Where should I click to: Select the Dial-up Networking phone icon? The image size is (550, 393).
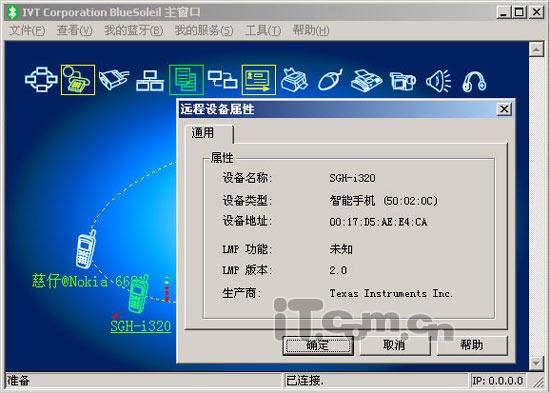point(78,80)
